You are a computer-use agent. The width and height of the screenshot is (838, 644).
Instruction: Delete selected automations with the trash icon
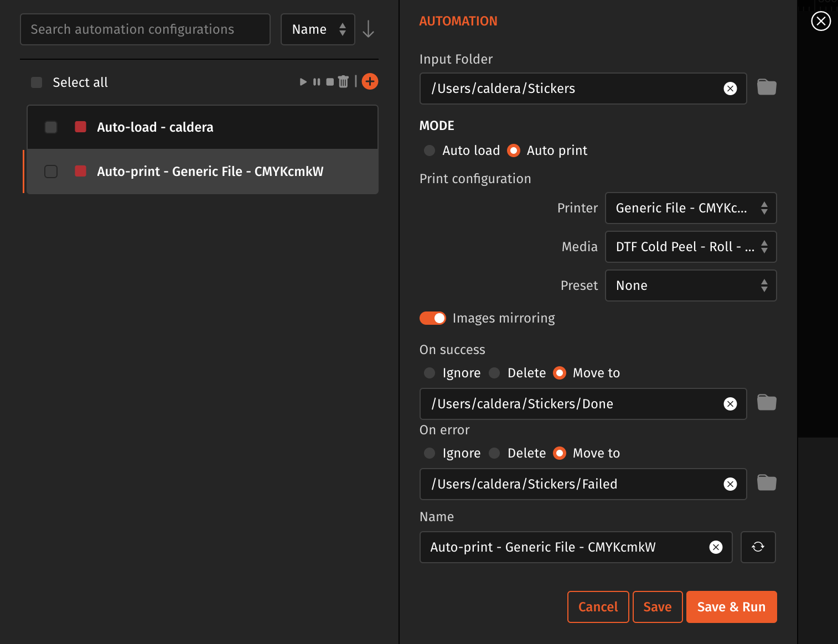pos(343,82)
